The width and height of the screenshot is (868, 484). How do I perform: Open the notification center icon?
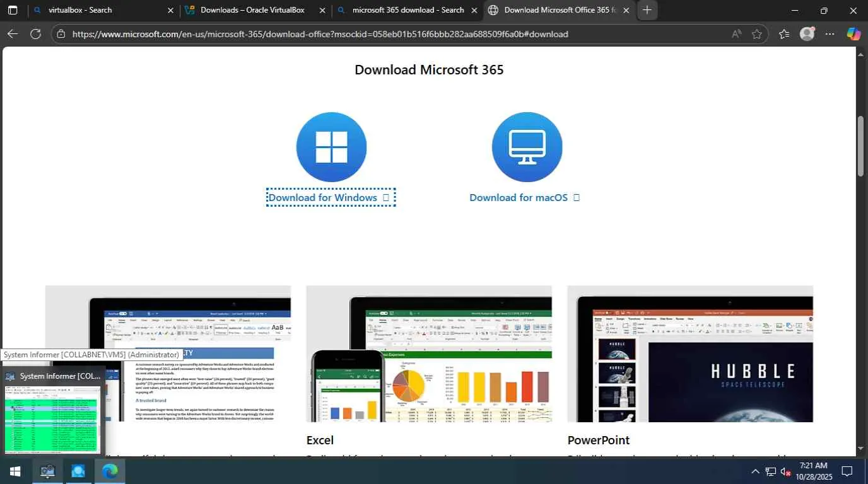pyautogui.click(x=847, y=471)
